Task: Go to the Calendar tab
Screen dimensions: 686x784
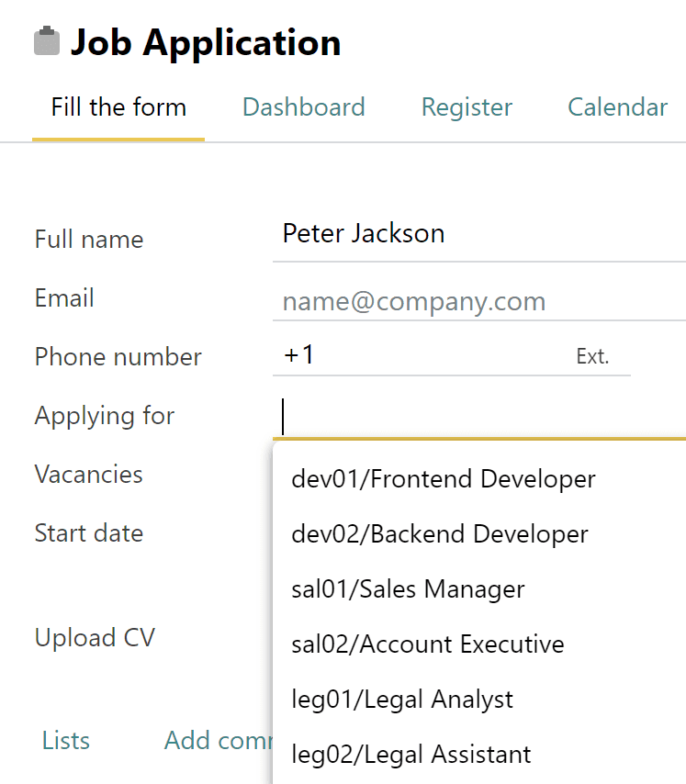Action: (x=617, y=107)
